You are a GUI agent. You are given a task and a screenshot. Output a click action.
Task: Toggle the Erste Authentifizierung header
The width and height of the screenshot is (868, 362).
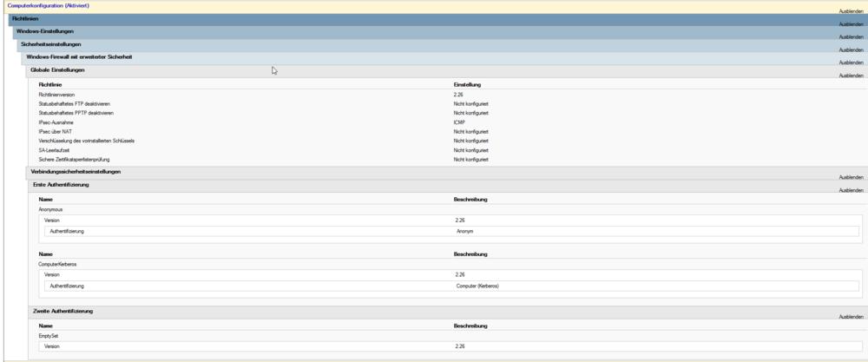pos(61,184)
